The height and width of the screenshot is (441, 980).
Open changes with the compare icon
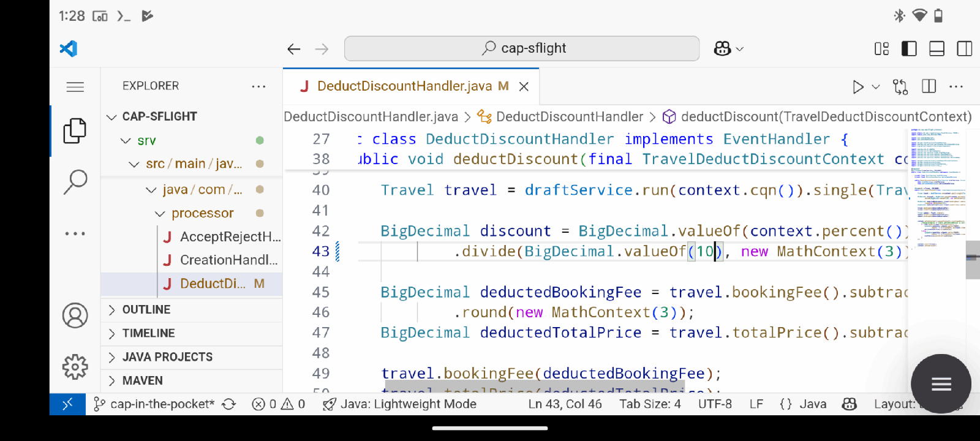pos(900,87)
